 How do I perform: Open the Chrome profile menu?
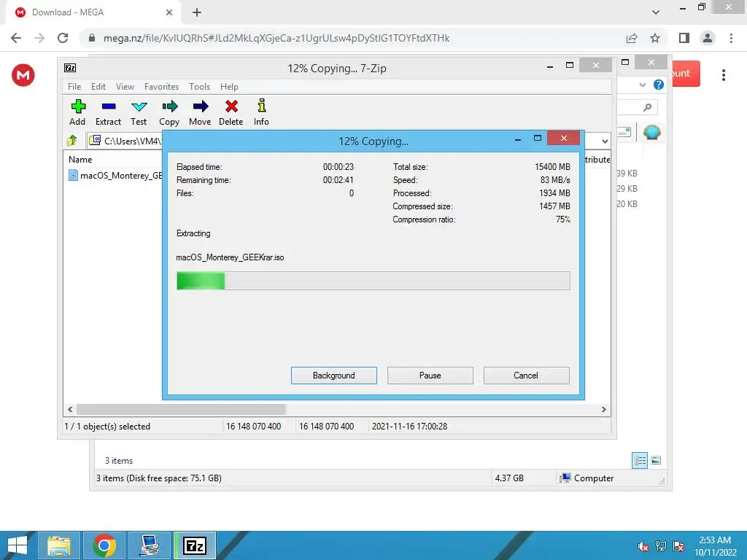[708, 38]
